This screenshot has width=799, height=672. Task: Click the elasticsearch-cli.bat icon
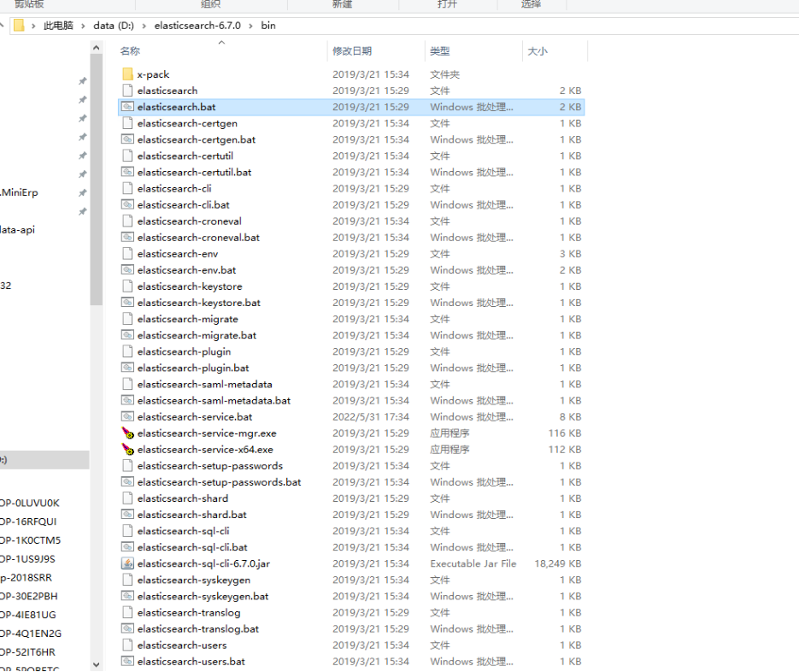point(128,205)
